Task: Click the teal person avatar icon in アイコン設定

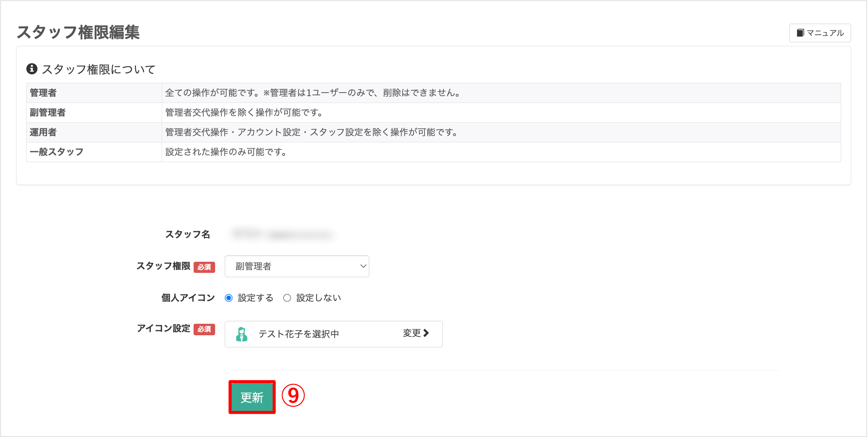Action: coord(242,334)
